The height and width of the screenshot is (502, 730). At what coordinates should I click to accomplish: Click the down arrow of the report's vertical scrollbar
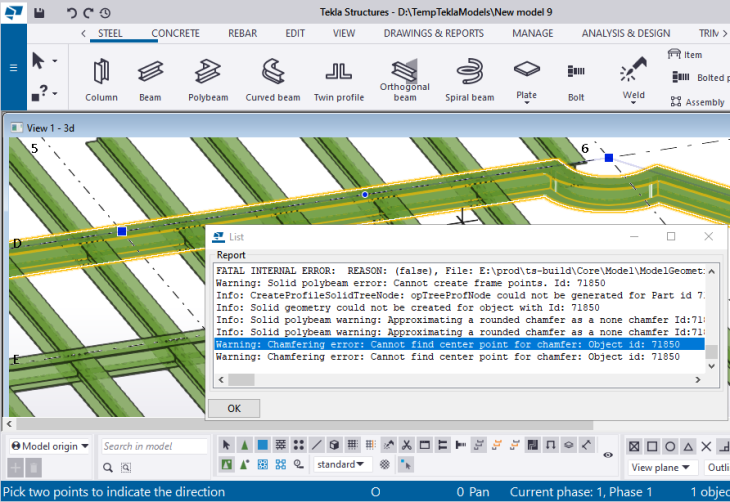pyautogui.click(x=711, y=366)
